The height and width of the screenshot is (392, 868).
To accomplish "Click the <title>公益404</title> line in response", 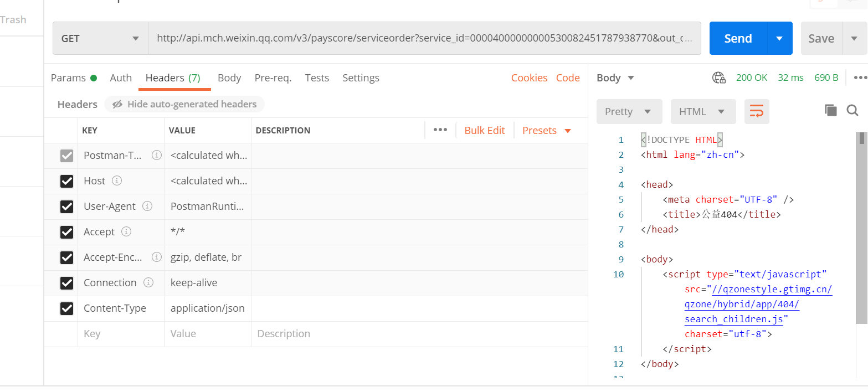I will click(722, 214).
